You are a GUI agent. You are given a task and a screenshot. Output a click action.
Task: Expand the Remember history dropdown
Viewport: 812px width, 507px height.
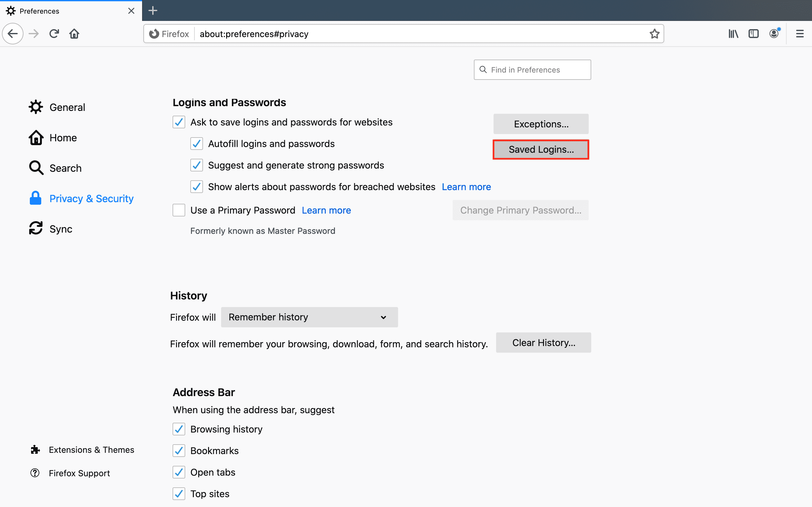tap(309, 317)
